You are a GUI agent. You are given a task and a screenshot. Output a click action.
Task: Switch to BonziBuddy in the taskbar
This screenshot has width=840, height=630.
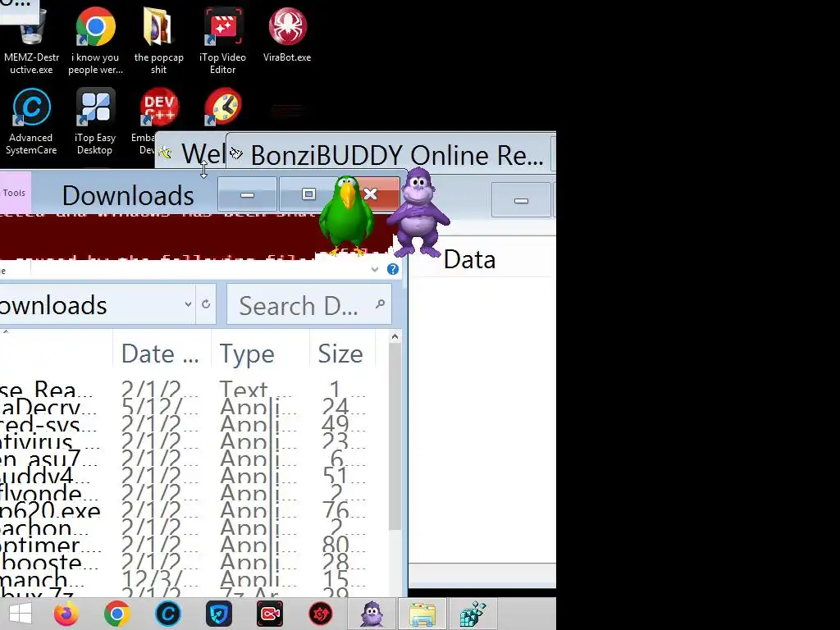coord(372,614)
